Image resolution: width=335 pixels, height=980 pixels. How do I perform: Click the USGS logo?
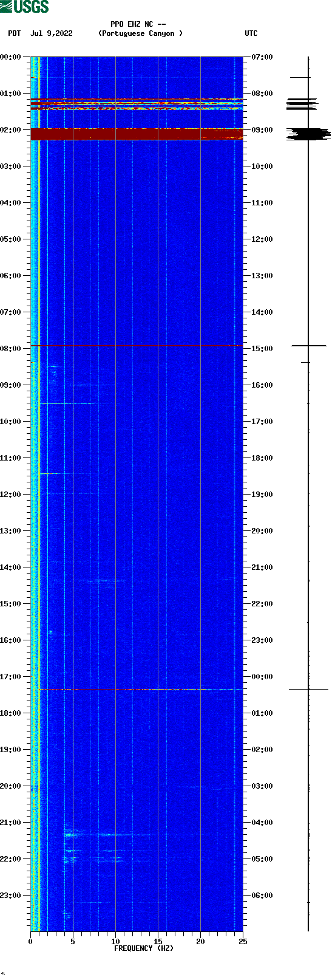tap(24, 7)
